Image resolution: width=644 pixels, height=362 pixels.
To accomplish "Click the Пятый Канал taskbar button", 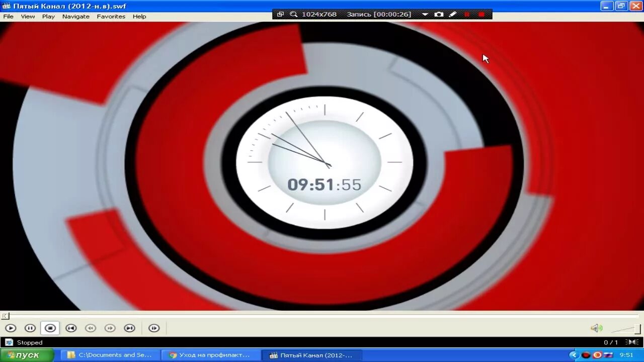I will click(x=312, y=355).
